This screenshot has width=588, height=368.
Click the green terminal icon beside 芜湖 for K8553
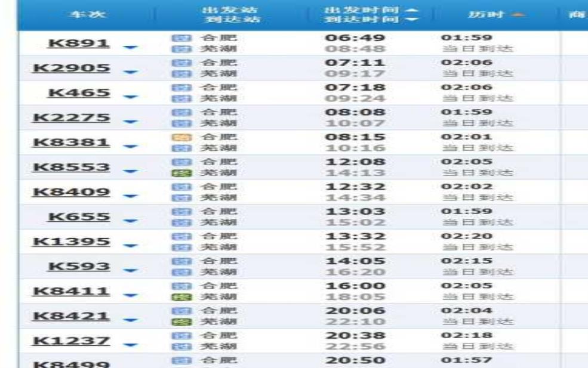coord(177,173)
